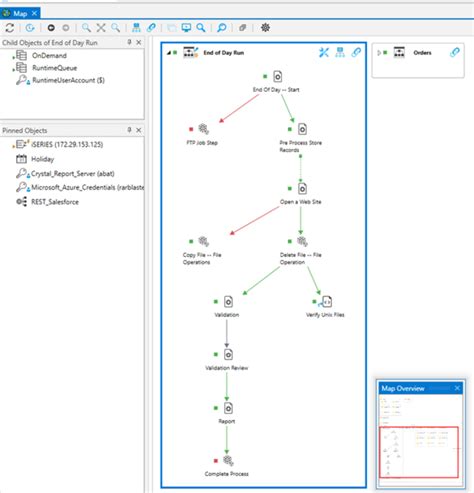Close the Map Overview window

(x=457, y=388)
